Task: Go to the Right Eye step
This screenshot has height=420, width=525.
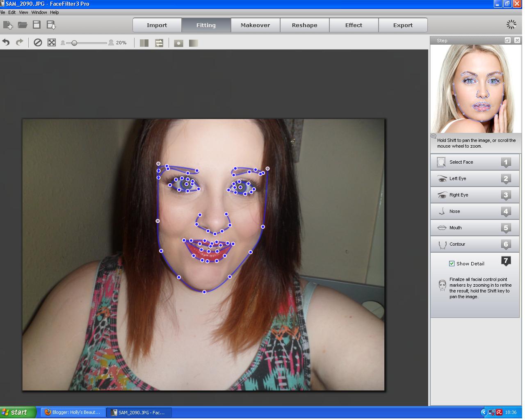Action: (x=475, y=195)
